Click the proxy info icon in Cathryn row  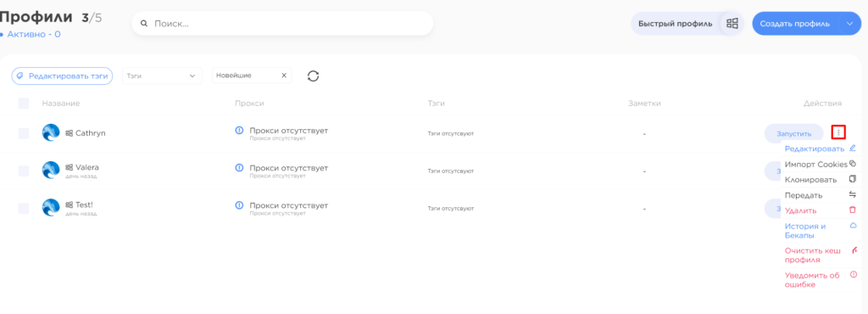point(239,130)
